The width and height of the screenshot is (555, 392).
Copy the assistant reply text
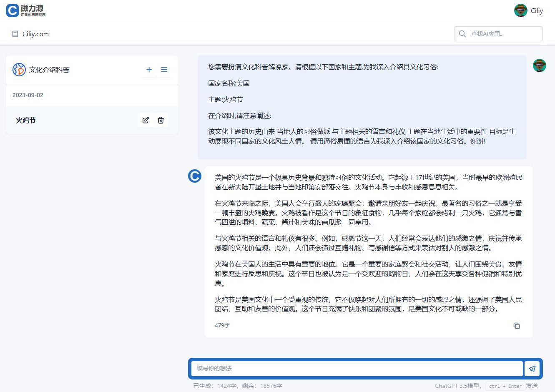517,326
